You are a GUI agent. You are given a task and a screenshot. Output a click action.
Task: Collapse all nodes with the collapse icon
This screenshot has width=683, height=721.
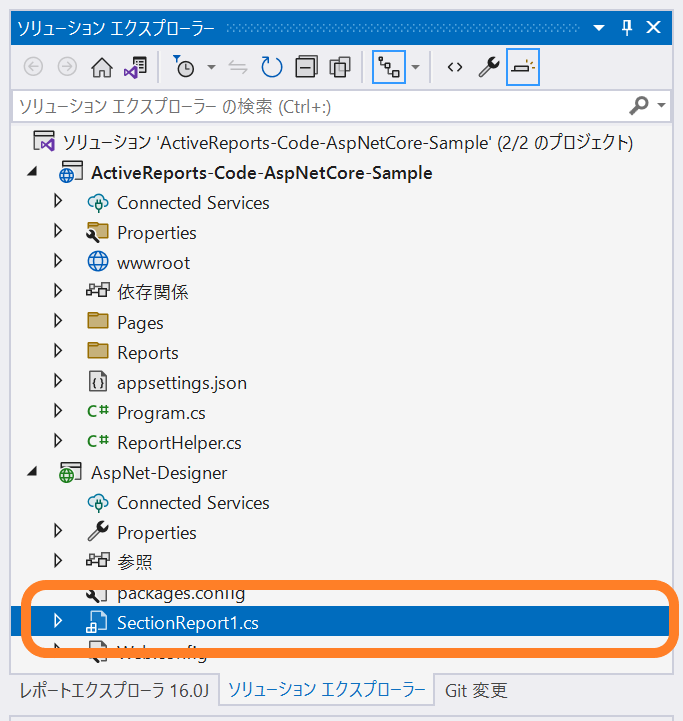pyautogui.click(x=306, y=67)
